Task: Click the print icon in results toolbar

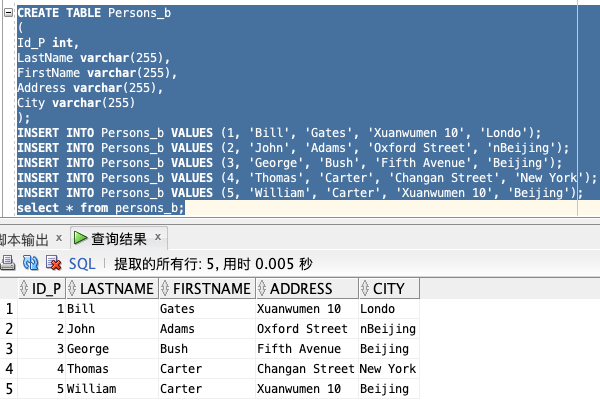Action: click(7, 263)
